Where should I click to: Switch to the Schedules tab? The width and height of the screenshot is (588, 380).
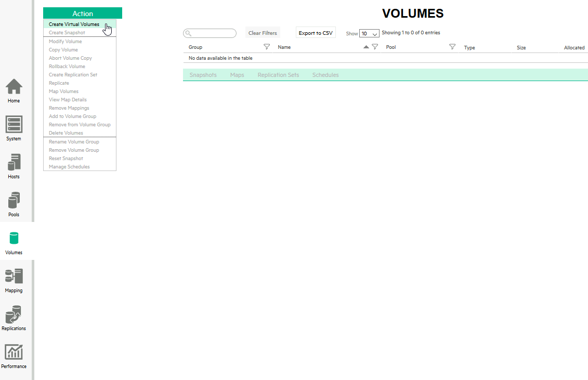click(x=325, y=75)
